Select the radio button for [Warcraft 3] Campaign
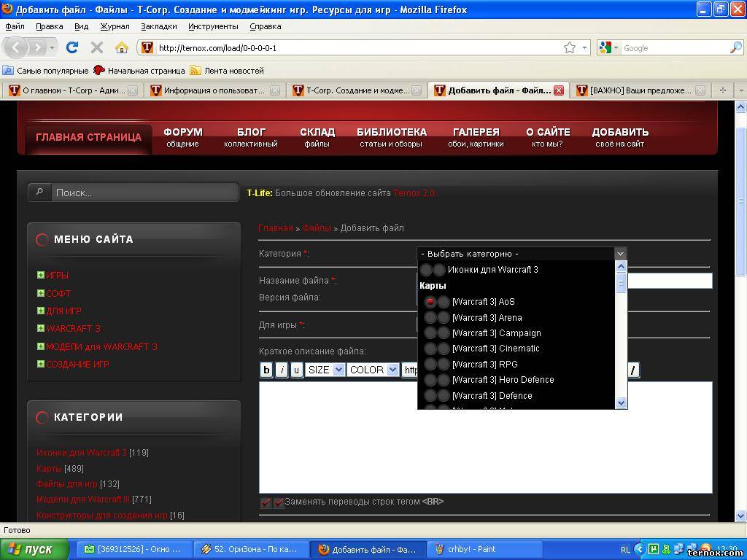This screenshot has width=747, height=560. point(430,332)
